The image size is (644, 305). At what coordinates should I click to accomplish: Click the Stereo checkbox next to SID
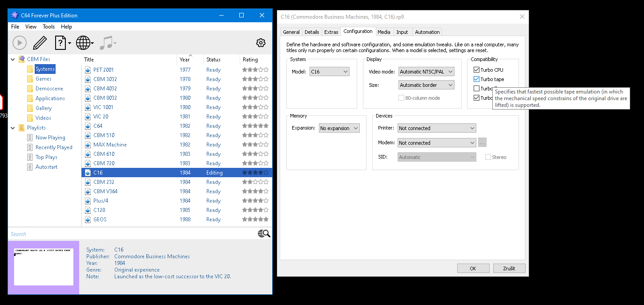point(488,157)
